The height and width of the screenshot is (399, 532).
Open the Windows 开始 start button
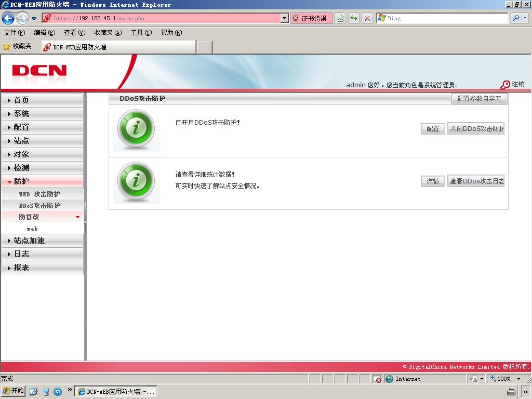13,391
